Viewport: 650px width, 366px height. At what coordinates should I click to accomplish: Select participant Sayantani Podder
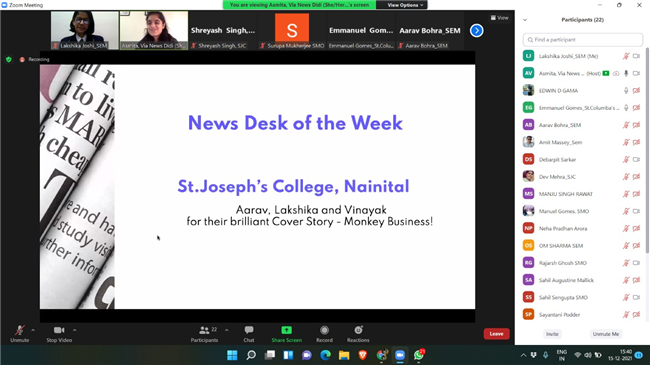click(582, 315)
